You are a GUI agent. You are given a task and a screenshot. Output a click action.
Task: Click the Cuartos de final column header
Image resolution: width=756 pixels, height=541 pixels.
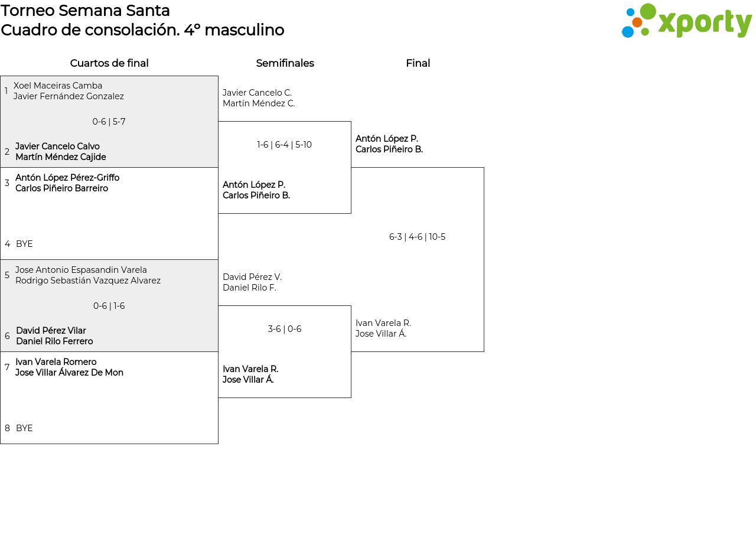click(x=109, y=63)
